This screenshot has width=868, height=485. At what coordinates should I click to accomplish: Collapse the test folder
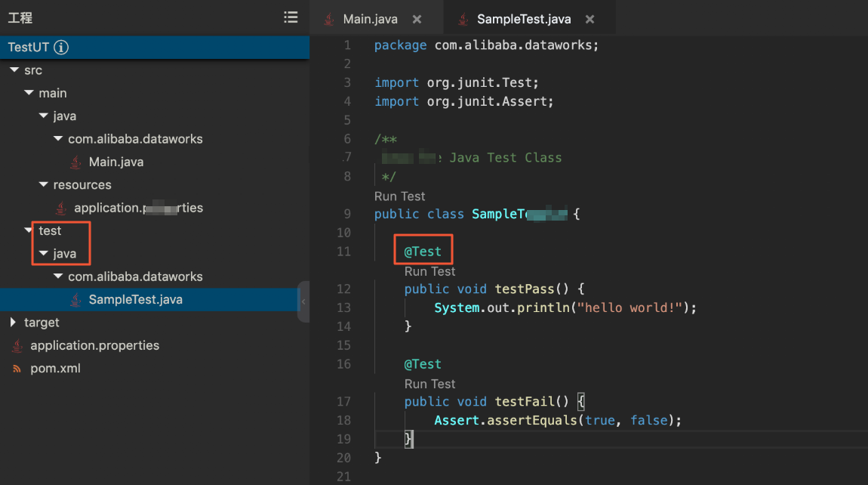[28, 230]
